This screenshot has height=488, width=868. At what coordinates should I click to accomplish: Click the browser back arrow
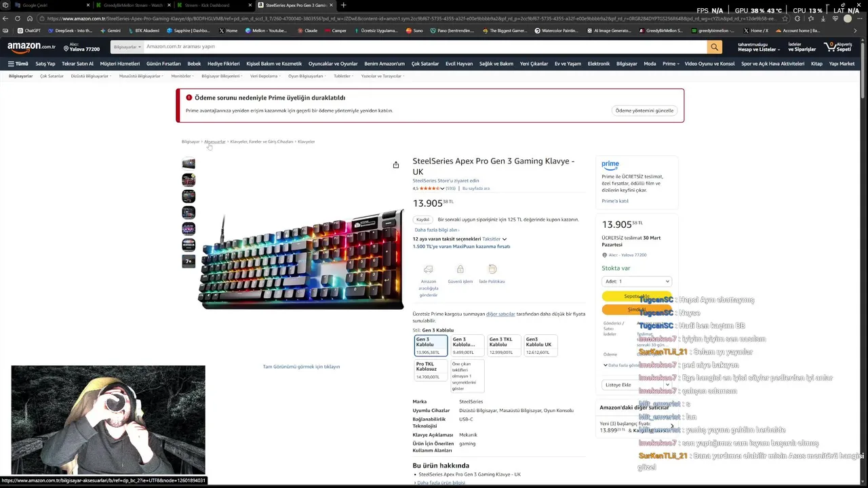point(5,18)
